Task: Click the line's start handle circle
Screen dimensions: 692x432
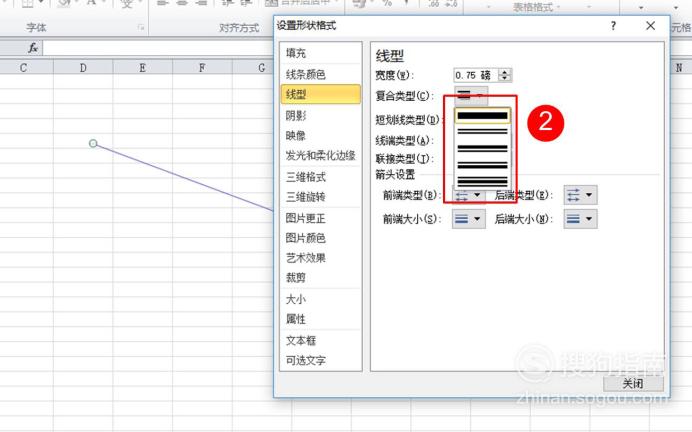Action: coord(93,143)
